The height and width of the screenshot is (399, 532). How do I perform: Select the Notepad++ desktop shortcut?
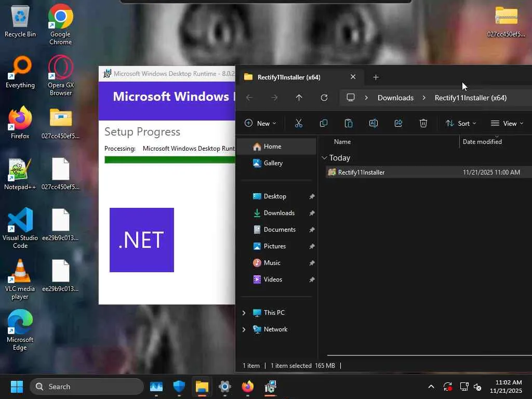20,175
